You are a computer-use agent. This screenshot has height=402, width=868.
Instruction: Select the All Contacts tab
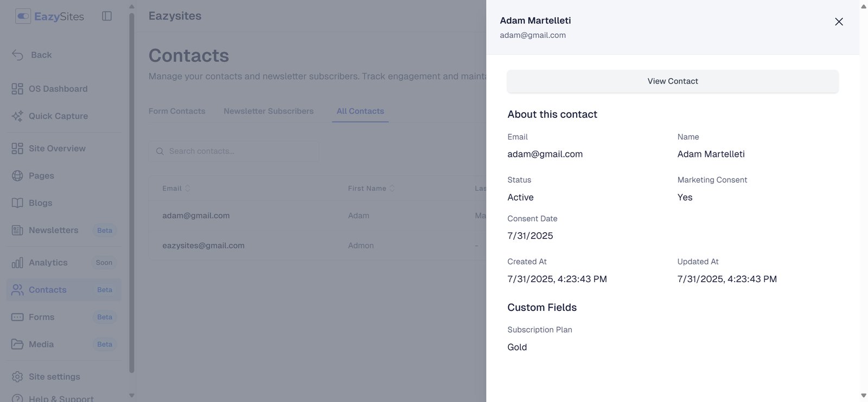coord(360,111)
